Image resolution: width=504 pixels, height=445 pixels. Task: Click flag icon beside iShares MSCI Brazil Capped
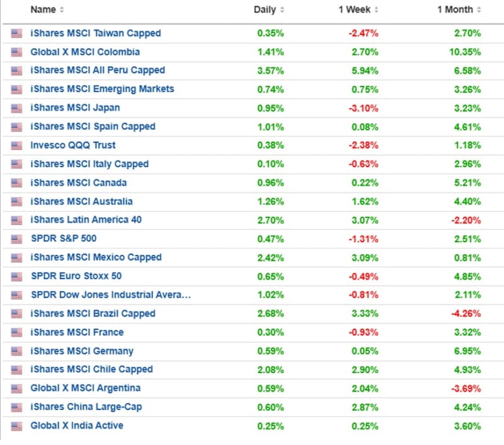click(16, 314)
